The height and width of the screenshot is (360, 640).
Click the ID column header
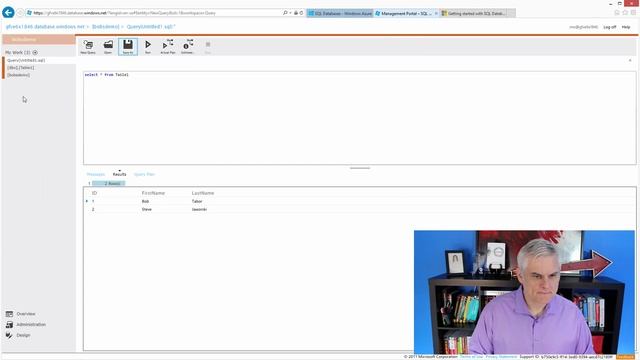(x=94, y=193)
